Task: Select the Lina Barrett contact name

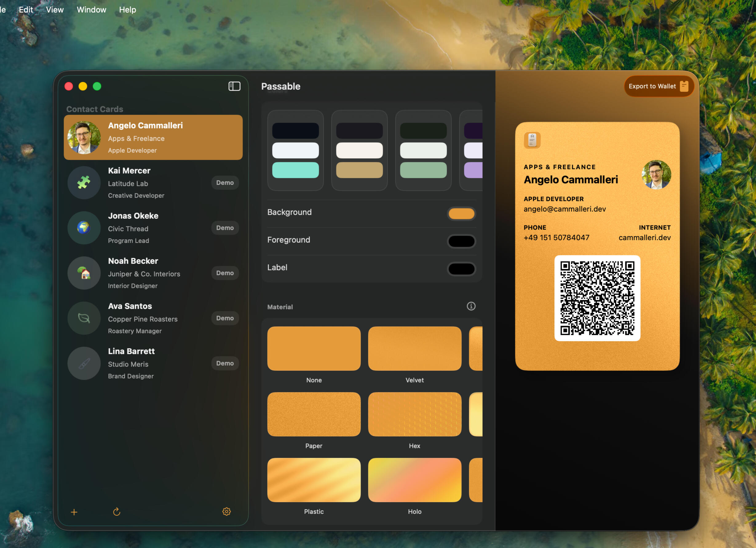Action: [x=131, y=351]
